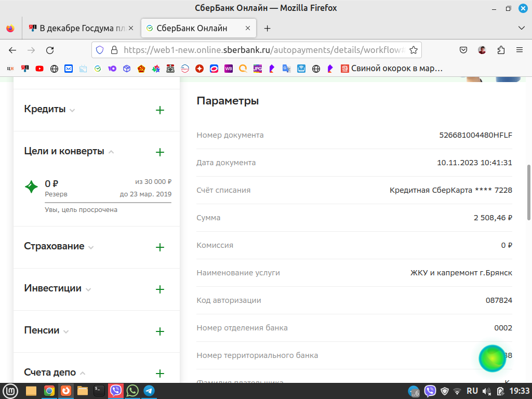Open the YouTube bookmark icon
Image resolution: width=532 pixels, height=399 pixels.
pos(39,69)
